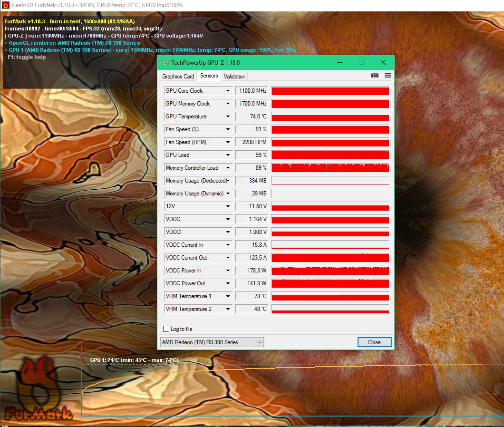Click the 1.164 V VDDC value
The height and width of the screenshot is (427, 504).
[252, 219]
